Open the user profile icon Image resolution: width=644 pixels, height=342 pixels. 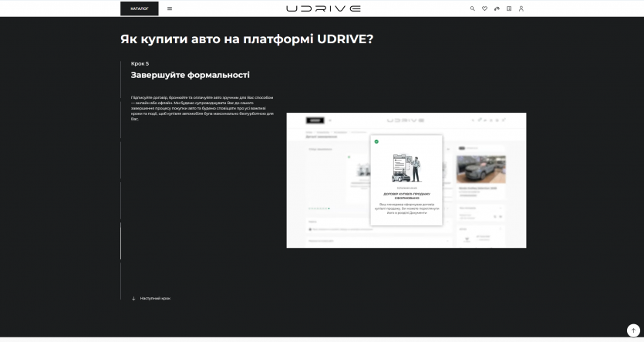pos(521,8)
